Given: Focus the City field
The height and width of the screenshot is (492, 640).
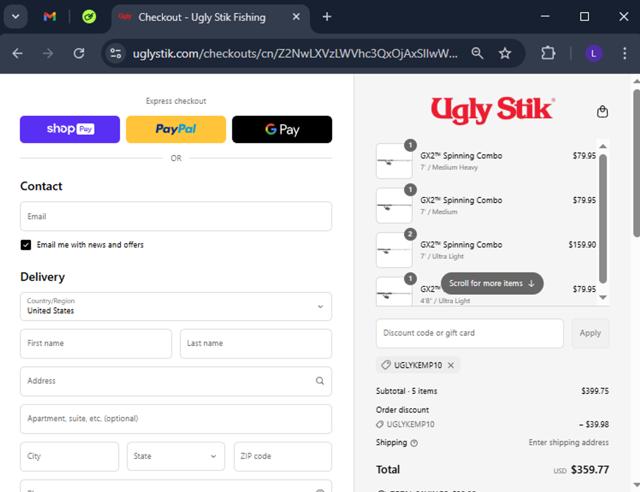Looking at the screenshot, I should click(x=69, y=456).
